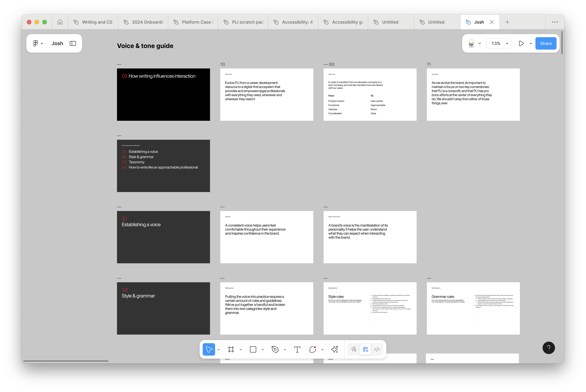Click the Help question mark button

[x=548, y=348]
